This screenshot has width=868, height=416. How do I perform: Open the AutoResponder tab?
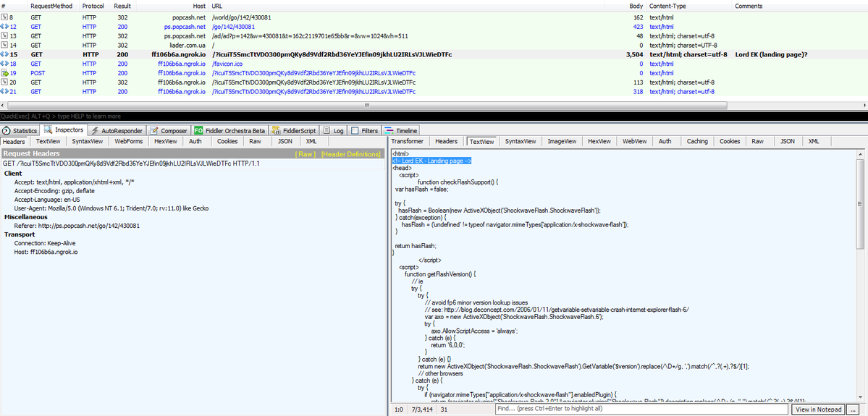(x=117, y=131)
